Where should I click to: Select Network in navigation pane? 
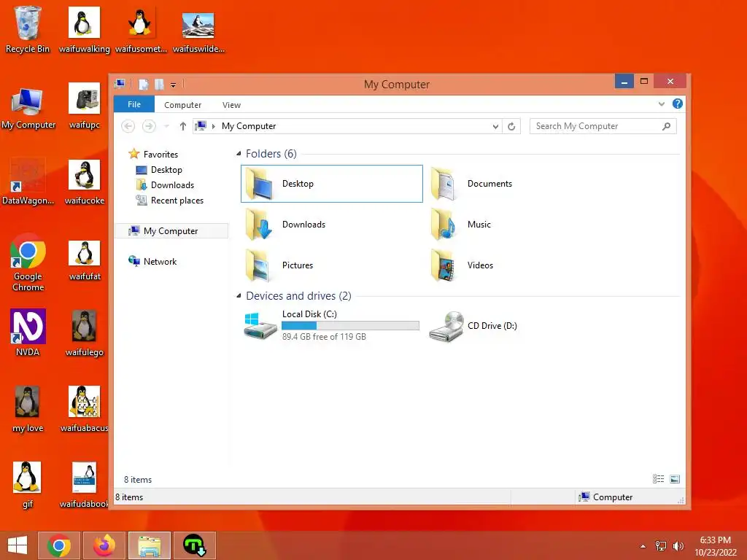click(152, 262)
